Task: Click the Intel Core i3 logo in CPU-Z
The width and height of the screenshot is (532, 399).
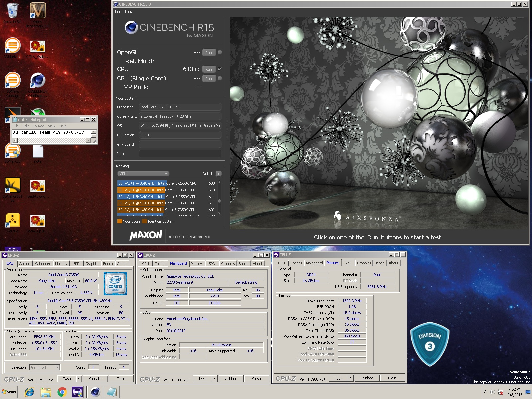Action: click(x=115, y=284)
